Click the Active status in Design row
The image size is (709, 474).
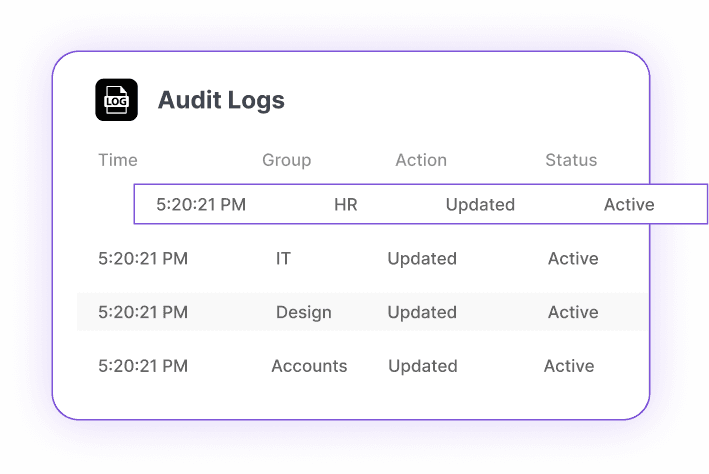[573, 313]
